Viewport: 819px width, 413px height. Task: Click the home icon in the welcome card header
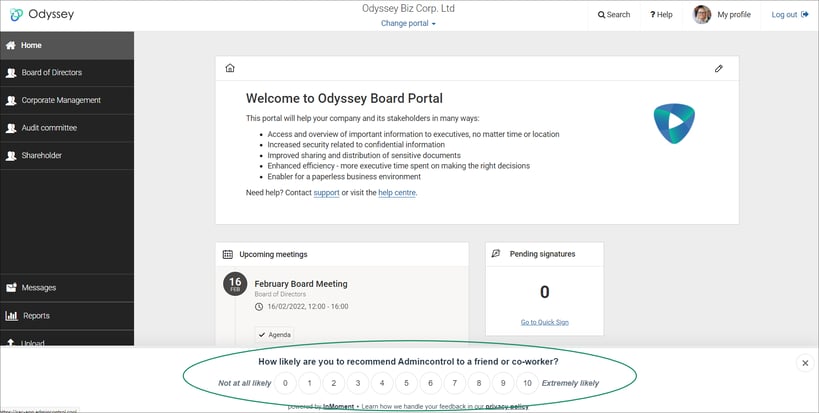(230, 68)
